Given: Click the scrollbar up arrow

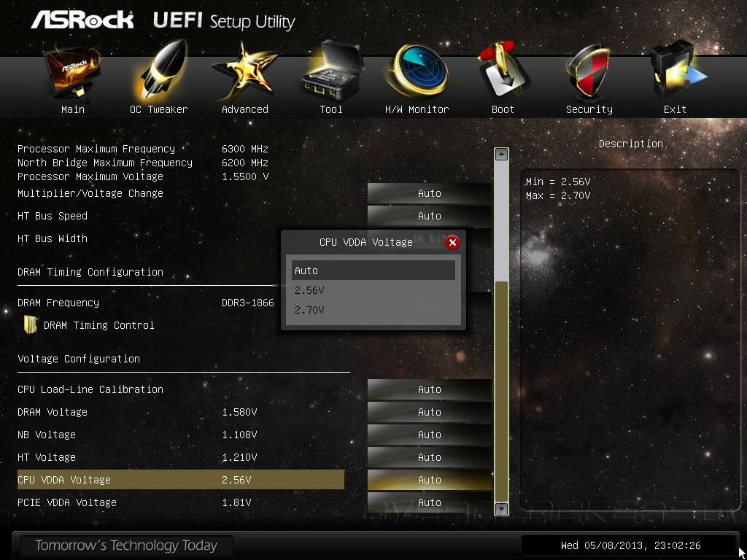Looking at the screenshot, I should click(x=501, y=155).
